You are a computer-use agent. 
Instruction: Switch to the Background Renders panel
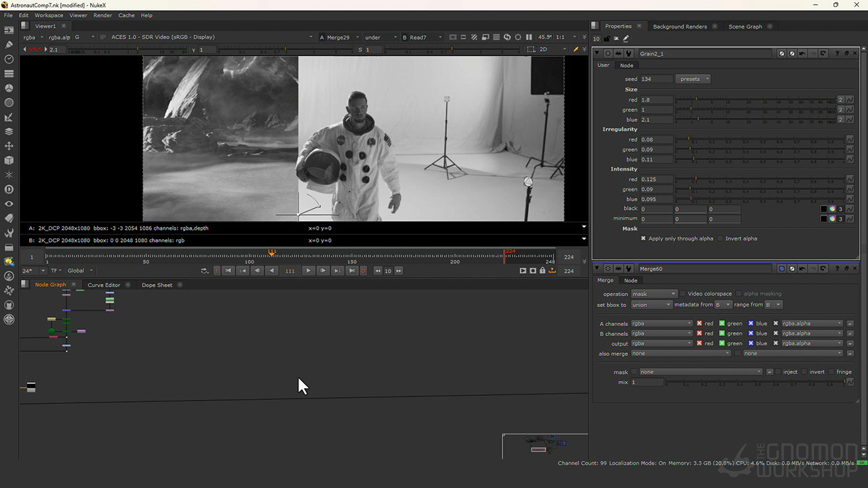[x=680, y=26]
